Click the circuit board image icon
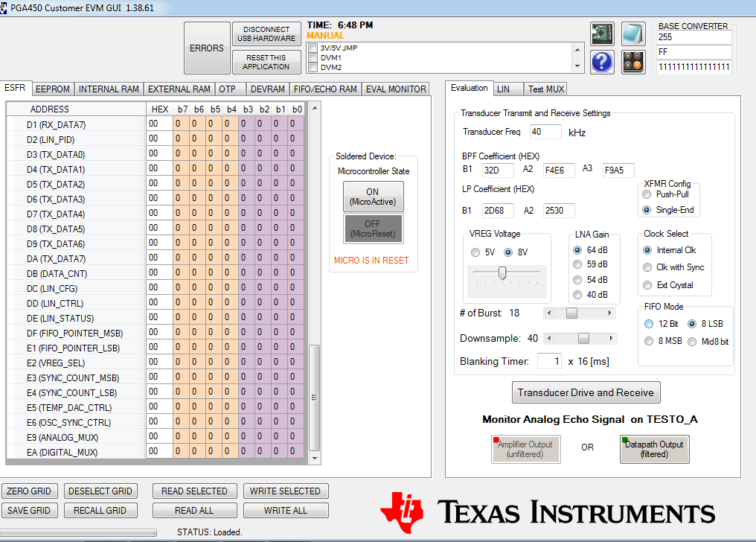 pyautogui.click(x=602, y=34)
